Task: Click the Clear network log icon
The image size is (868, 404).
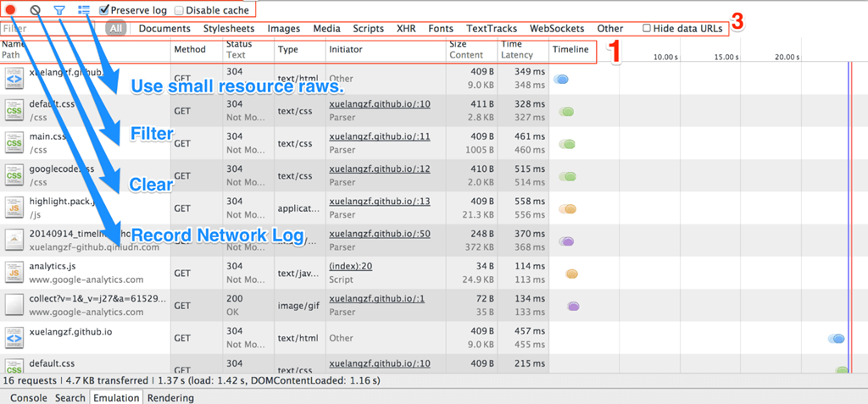Action: (x=36, y=10)
